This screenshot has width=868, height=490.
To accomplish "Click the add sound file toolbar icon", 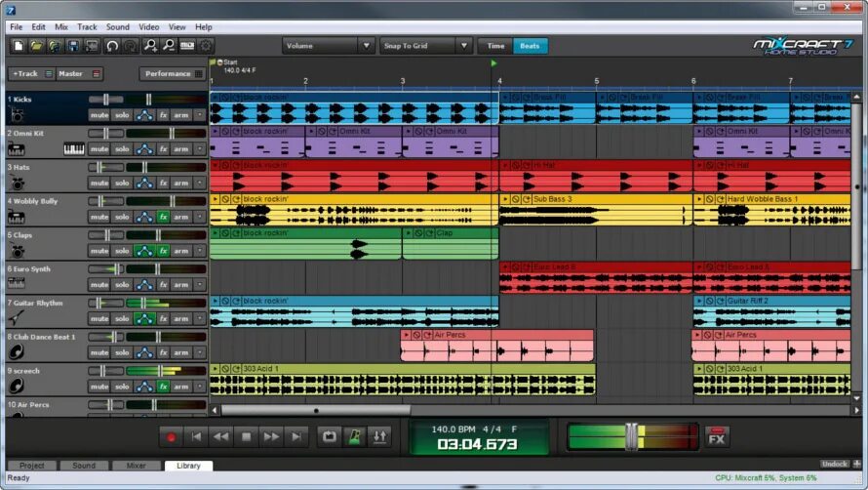I will tap(55, 46).
